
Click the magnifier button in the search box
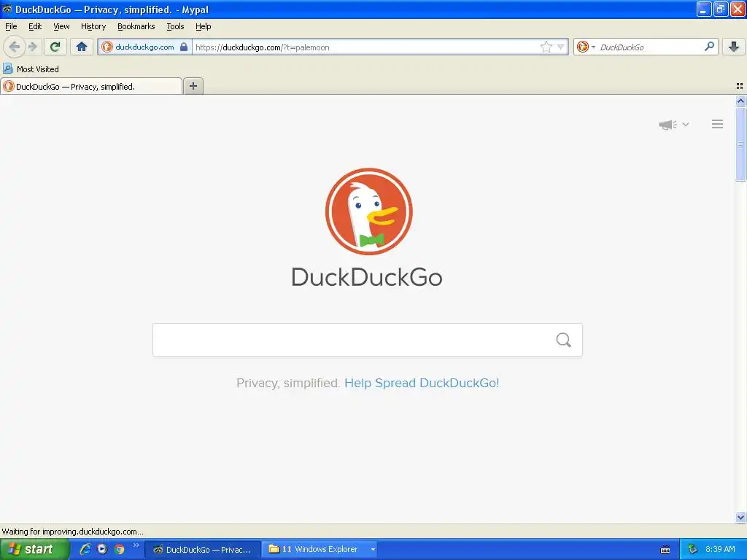(x=564, y=340)
